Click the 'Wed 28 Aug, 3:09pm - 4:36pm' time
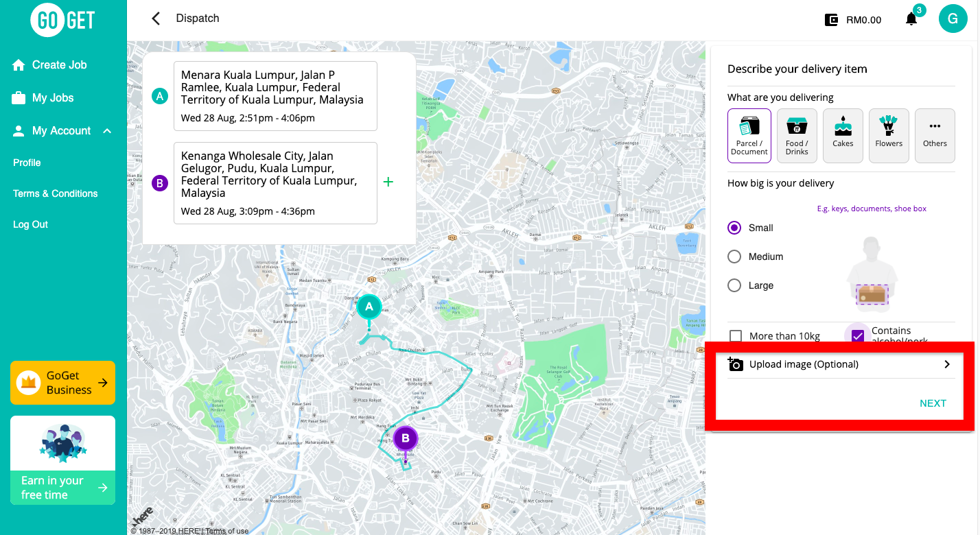 (x=248, y=211)
